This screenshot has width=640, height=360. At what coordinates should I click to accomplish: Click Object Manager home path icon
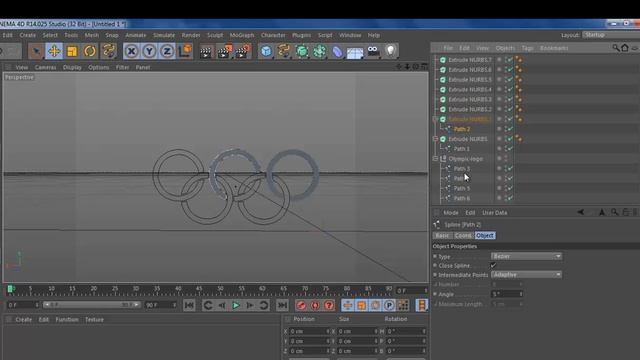tap(625, 48)
